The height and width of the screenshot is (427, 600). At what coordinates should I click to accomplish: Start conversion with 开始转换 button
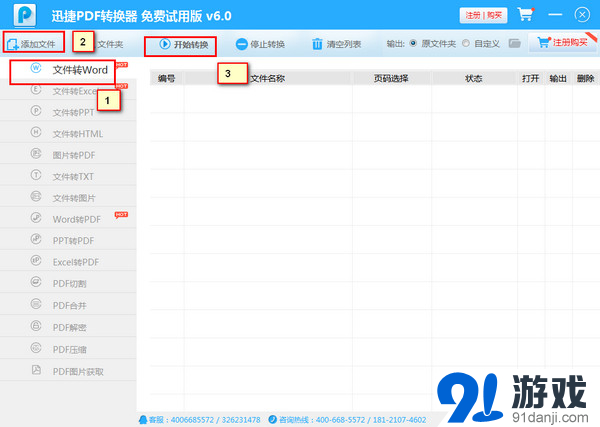(184, 44)
